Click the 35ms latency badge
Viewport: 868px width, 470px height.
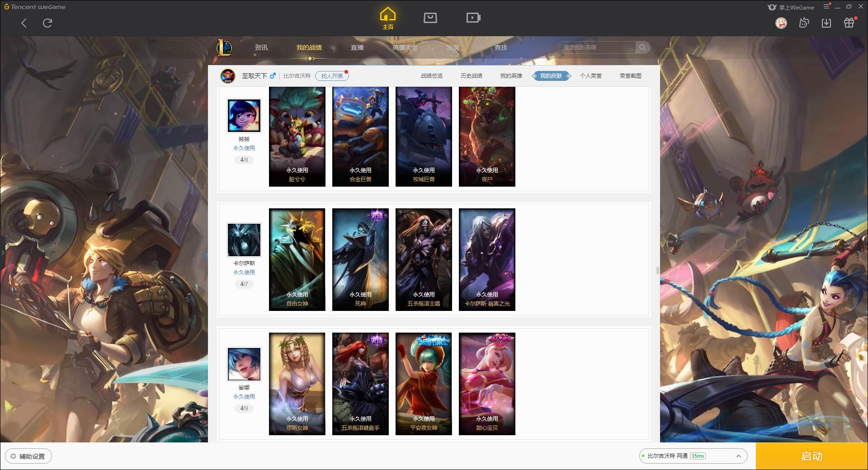tap(698, 456)
